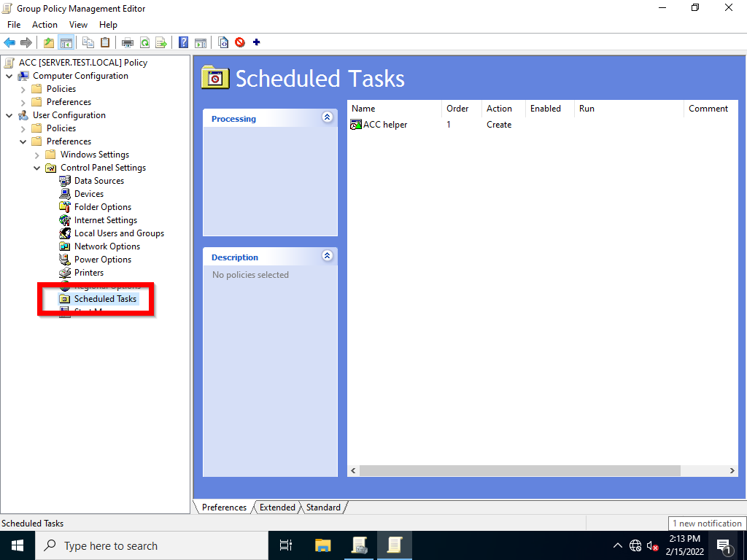The image size is (747, 560).
Task: Open the Help menu
Action: pos(108,25)
